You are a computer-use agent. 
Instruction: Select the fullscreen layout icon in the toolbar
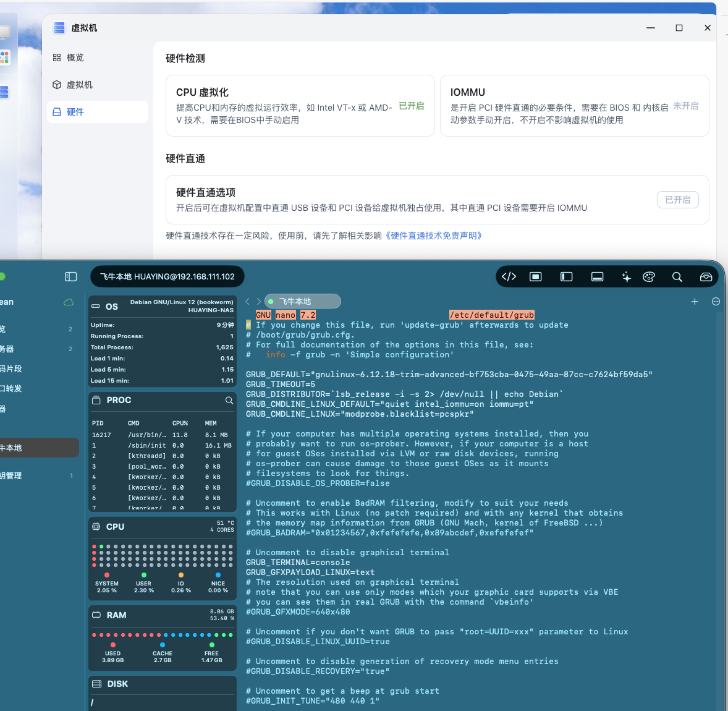(x=535, y=276)
